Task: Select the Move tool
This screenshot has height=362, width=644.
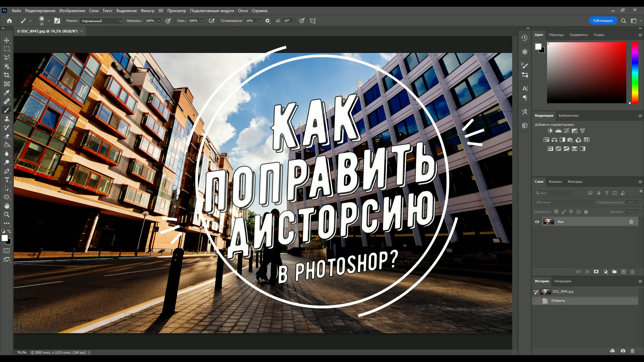Action: click(7, 40)
